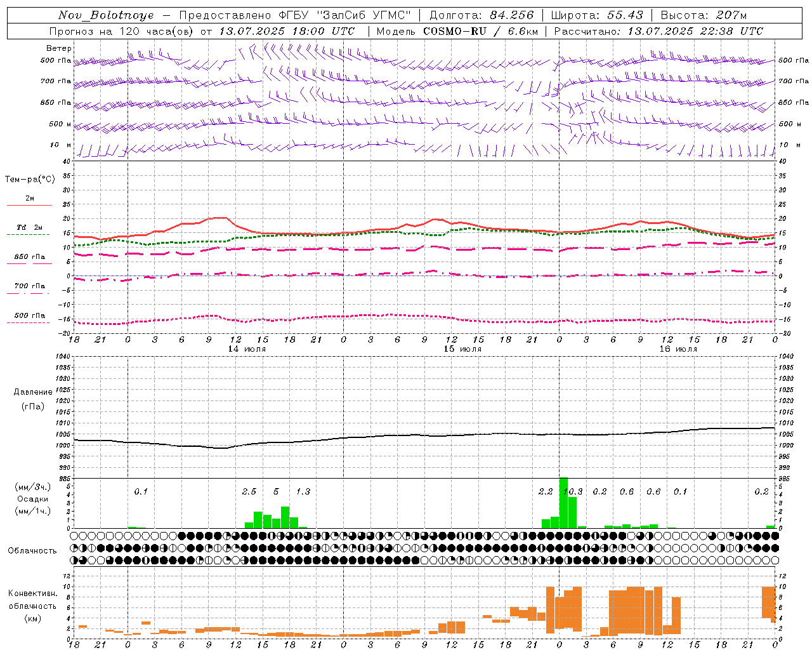Viewport: 812px width, 650px height.
Task: Click the 'Прогноз на 120 часа(ов)' header text
Action: point(122,31)
